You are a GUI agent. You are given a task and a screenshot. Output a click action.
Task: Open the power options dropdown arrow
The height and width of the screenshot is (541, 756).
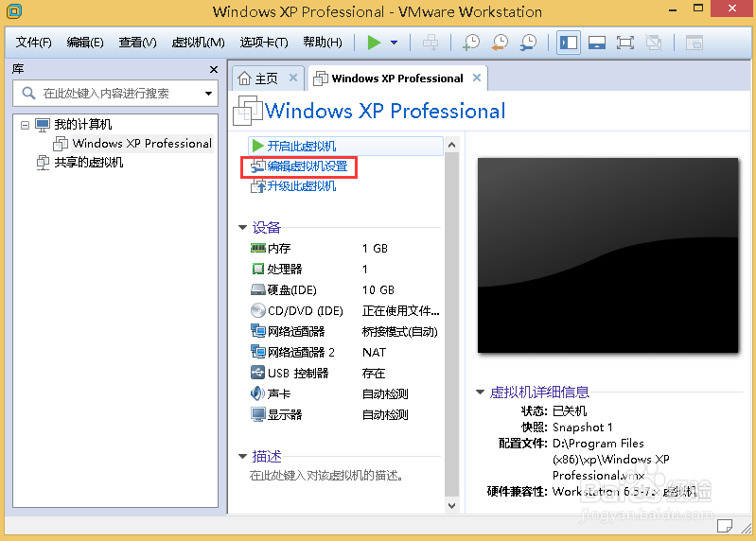click(394, 43)
